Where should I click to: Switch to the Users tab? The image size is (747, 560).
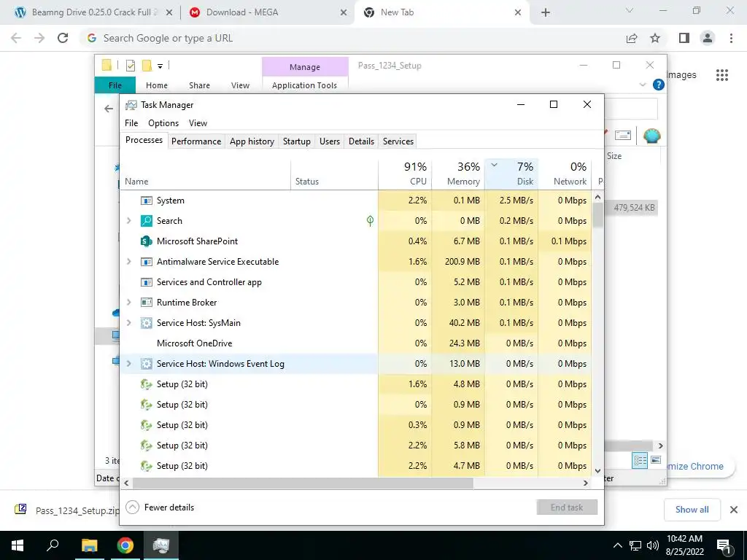tap(330, 141)
